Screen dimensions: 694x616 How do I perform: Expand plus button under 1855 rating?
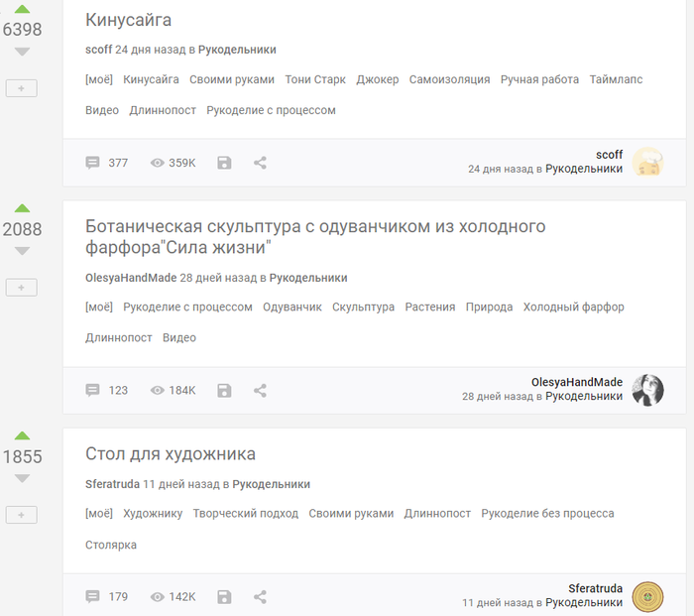coord(22,515)
